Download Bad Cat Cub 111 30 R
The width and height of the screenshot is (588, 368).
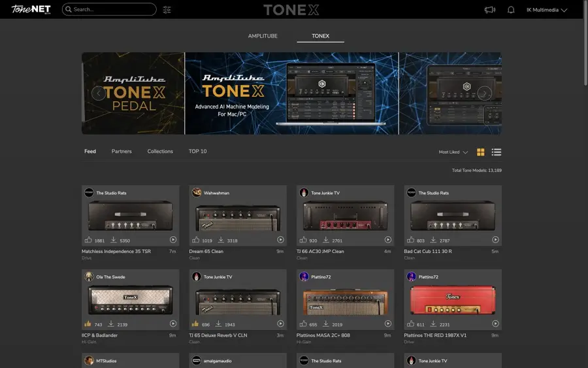point(433,240)
